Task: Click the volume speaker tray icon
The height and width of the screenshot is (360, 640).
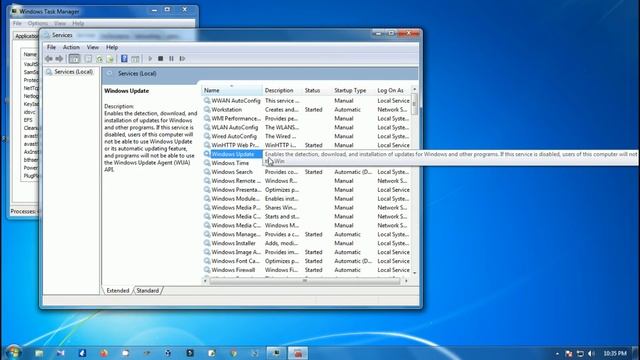Action: click(591, 353)
